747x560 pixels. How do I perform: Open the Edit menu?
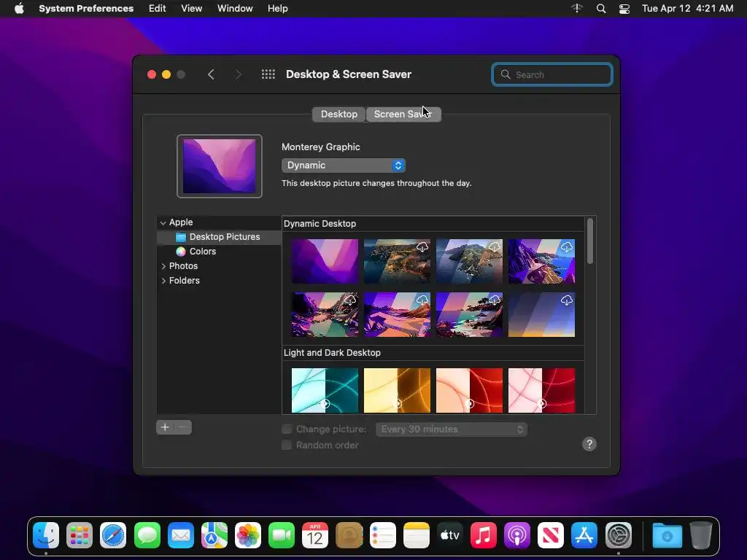[158, 9]
